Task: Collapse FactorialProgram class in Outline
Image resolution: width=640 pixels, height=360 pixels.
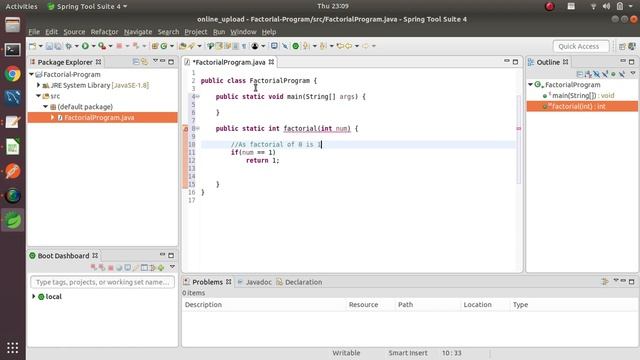Action: click(x=531, y=84)
